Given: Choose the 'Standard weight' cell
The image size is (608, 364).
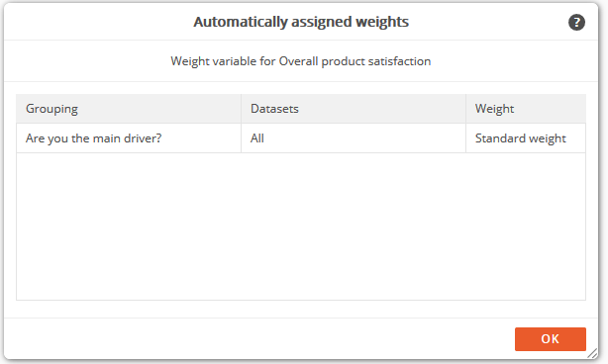Looking at the screenshot, I should coord(526,138).
